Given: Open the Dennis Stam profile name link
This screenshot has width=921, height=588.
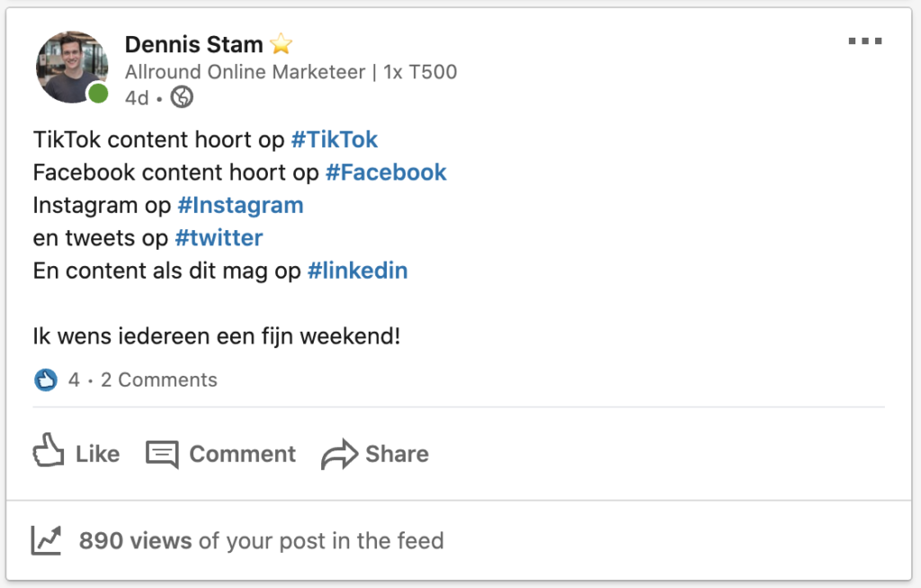Looking at the screenshot, I should pos(194,45).
